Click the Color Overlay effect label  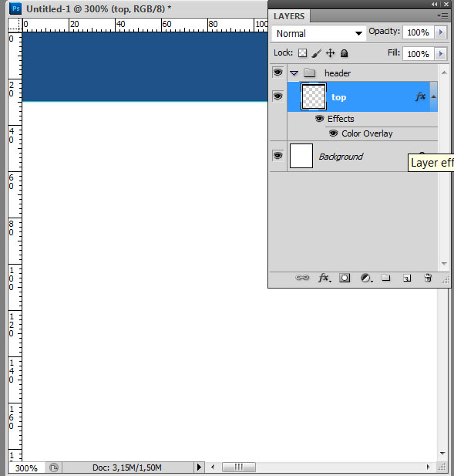367,133
